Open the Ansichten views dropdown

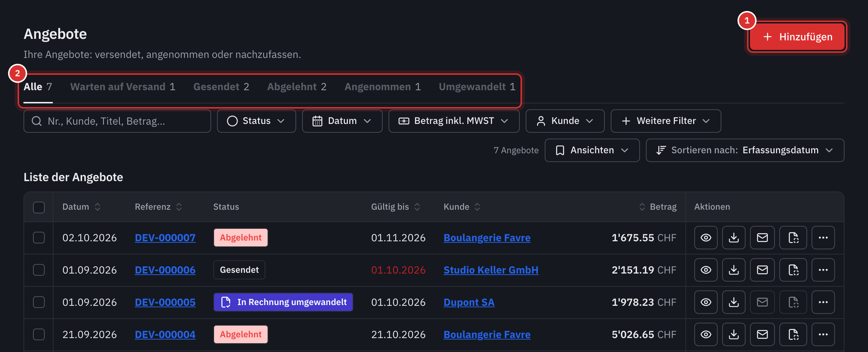pyautogui.click(x=592, y=150)
